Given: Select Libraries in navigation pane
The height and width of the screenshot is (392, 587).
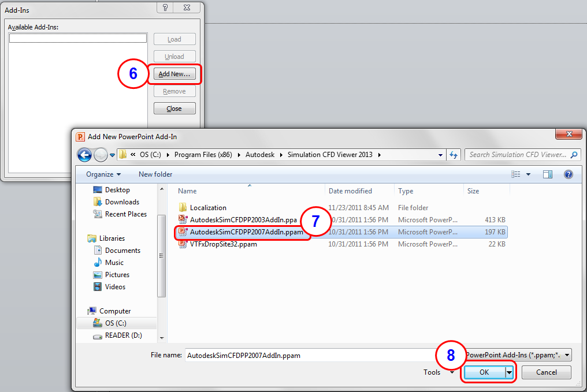Looking at the screenshot, I should point(112,238).
